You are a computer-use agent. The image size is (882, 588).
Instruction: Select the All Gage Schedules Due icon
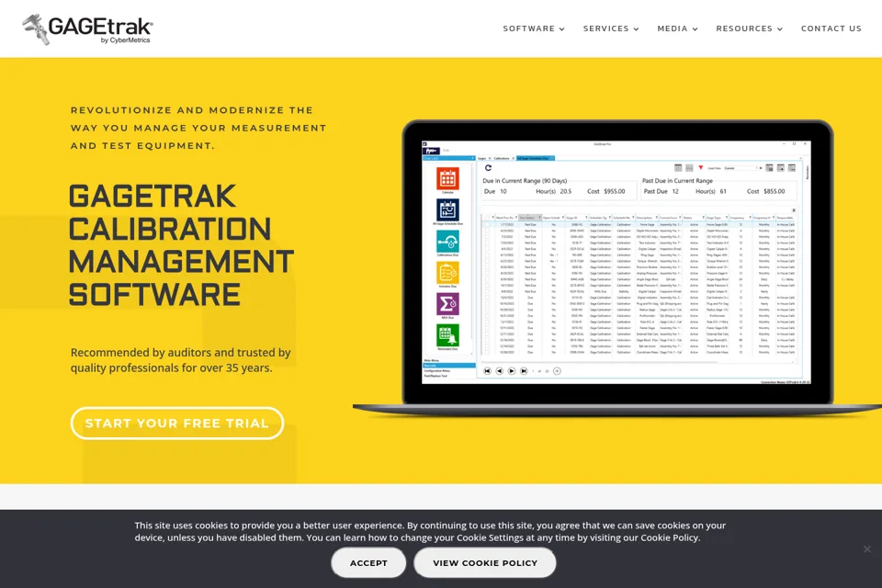[x=447, y=209]
